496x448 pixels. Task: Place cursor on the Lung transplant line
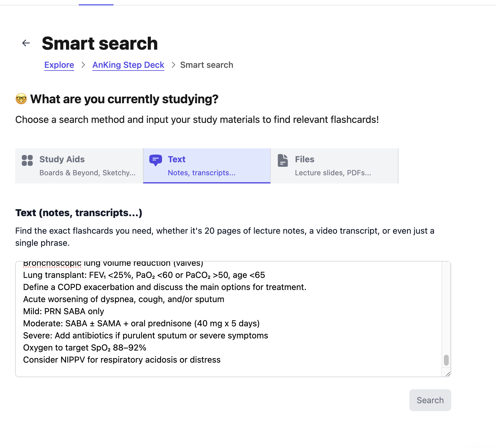144,275
